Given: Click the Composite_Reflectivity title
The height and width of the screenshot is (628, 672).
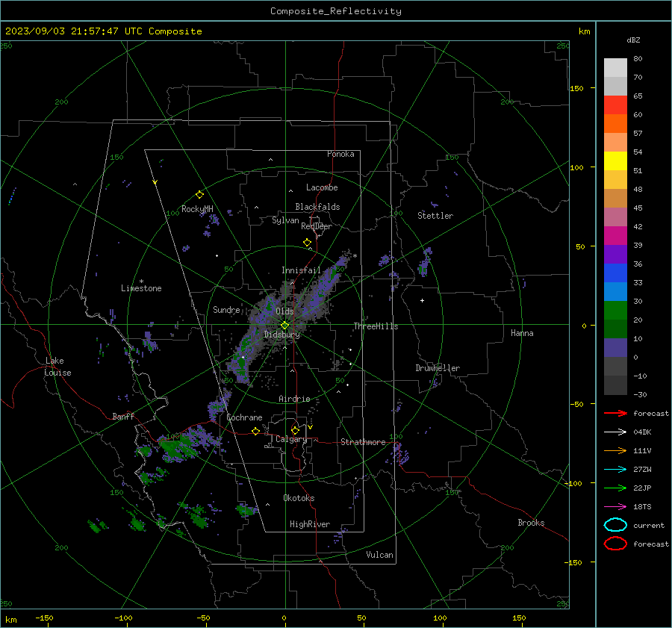Looking at the screenshot, I should pos(335,11).
